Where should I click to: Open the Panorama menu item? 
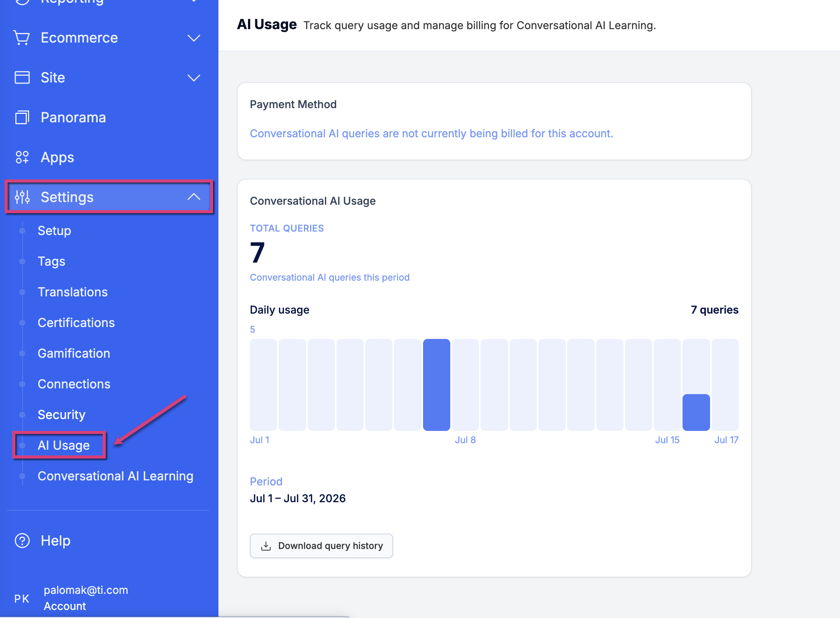pos(73,117)
